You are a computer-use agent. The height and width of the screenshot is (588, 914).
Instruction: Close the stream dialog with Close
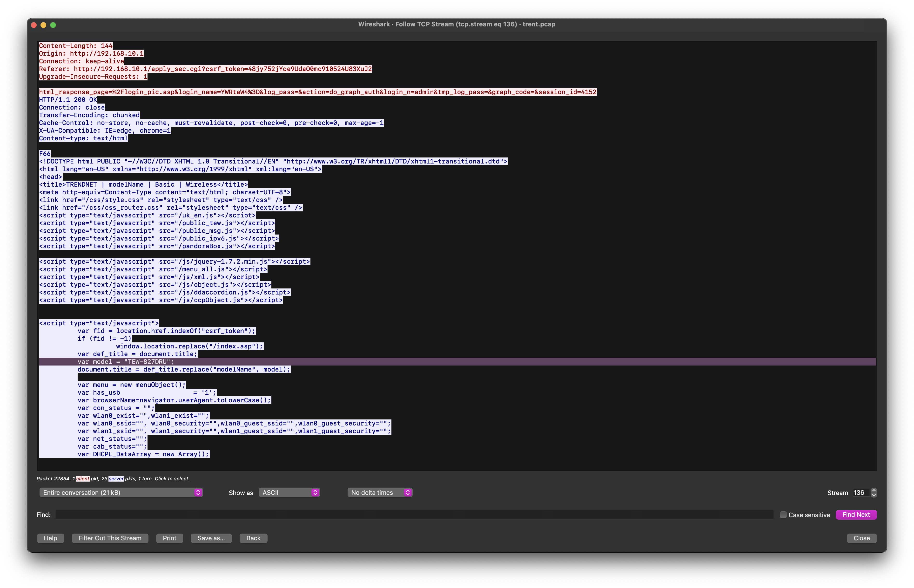coord(861,538)
